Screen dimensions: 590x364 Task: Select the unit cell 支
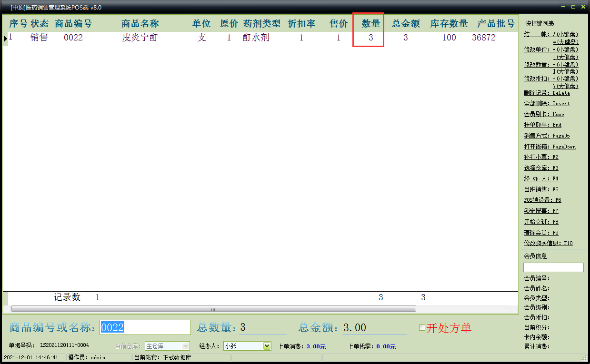[201, 38]
